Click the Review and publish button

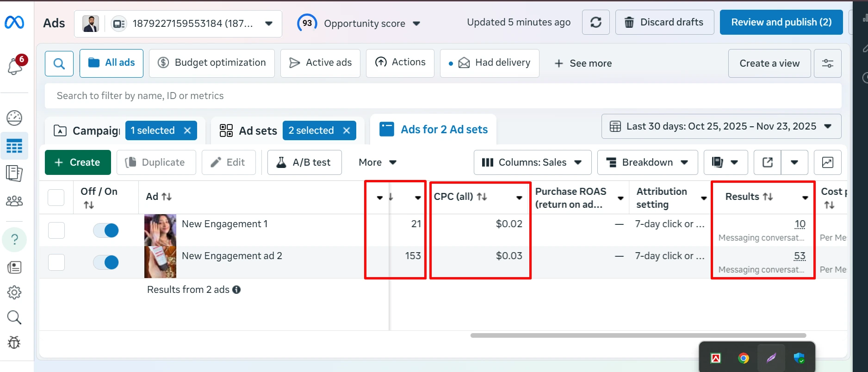pyautogui.click(x=781, y=22)
